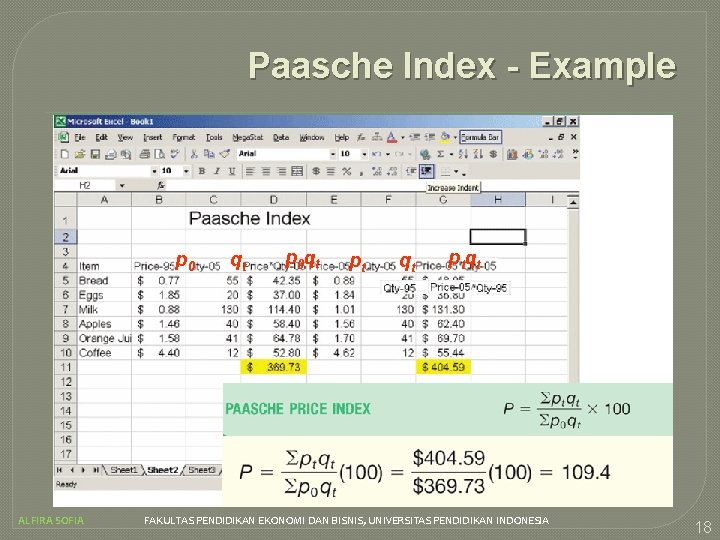Click row 11 header
Image resolution: width=720 pixels, height=540 pixels.
[x=66, y=367]
